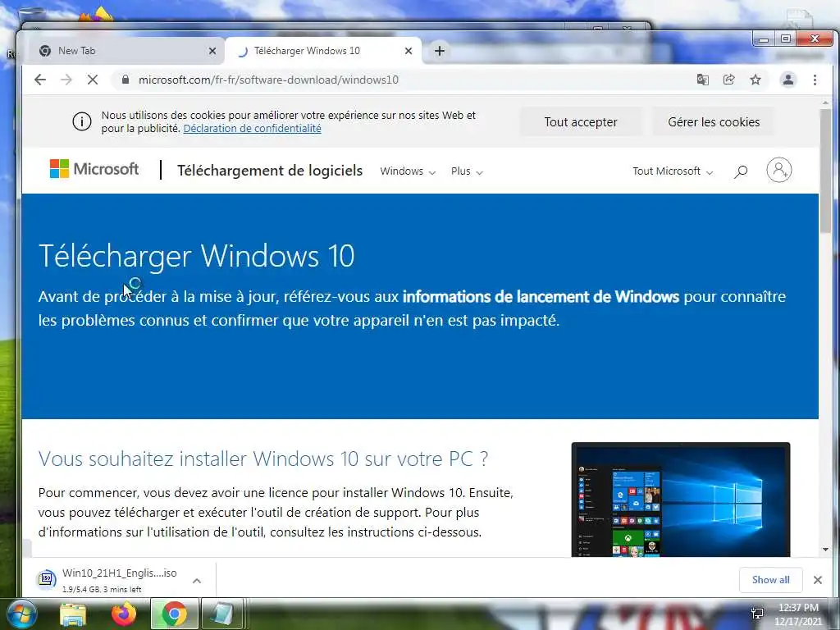
Task: Open the informations de lancement de Windows link
Action: (x=541, y=297)
